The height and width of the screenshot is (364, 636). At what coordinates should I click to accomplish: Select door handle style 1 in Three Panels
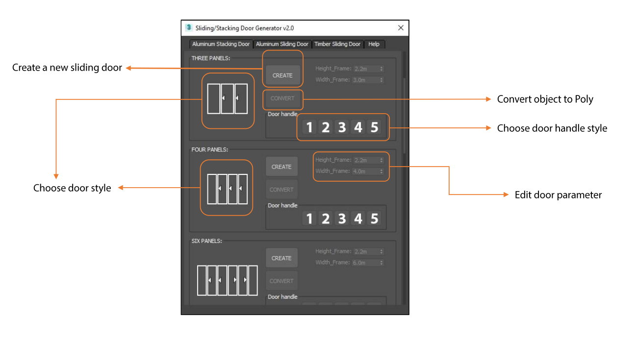coord(309,127)
